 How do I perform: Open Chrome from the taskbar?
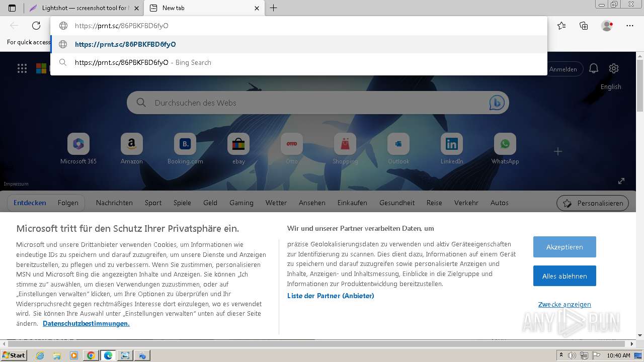91,355
